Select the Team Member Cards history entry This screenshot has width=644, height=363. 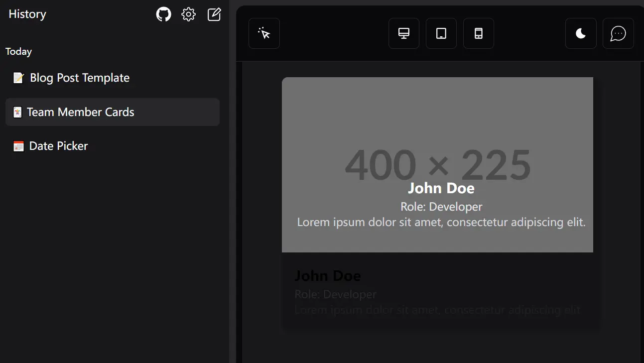[81, 112]
